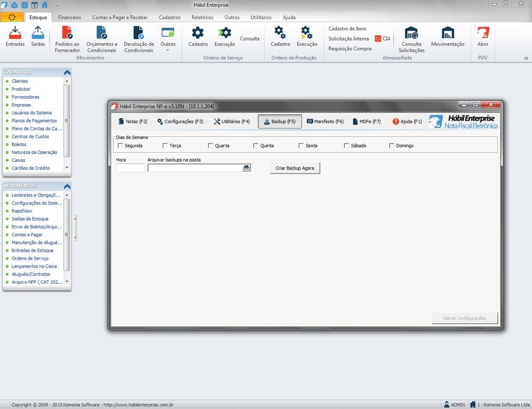Open Ordens de Produção Execução icon
This screenshot has height=409, width=532.
click(307, 33)
